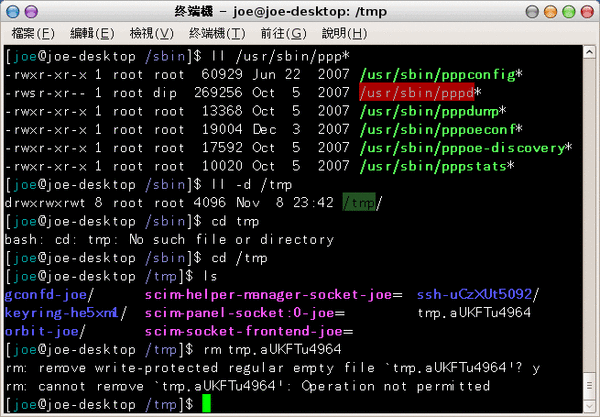This screenshot has width=600, height=417.
Task: Click the 'dip' group name on the pppd row
Action: click(x=165, y=93)
